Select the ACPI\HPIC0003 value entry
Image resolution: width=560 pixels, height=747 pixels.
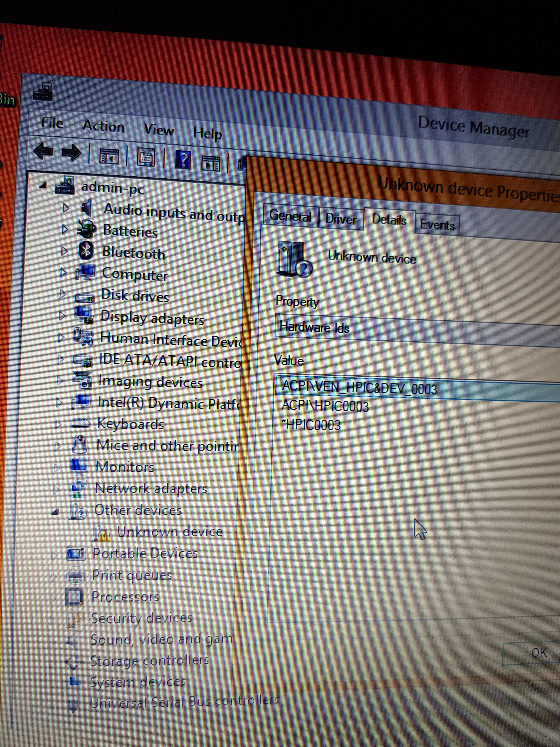(325, 406)
